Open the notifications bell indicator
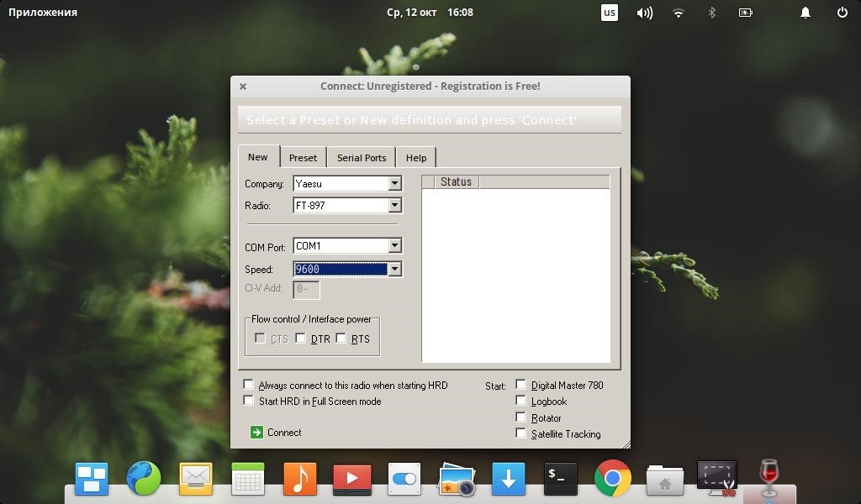The width and height of the screenshot is (861, 504). [x=806, y=13]
